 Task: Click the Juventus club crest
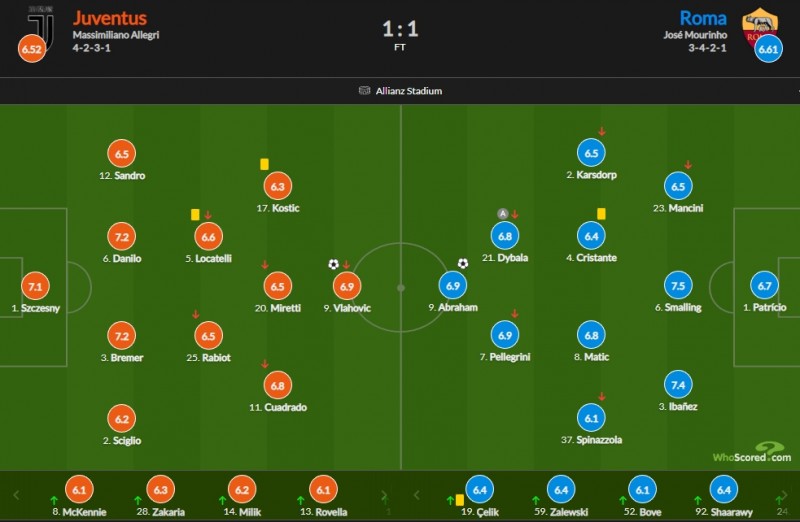pyautogui.click(x=41, y=24)
